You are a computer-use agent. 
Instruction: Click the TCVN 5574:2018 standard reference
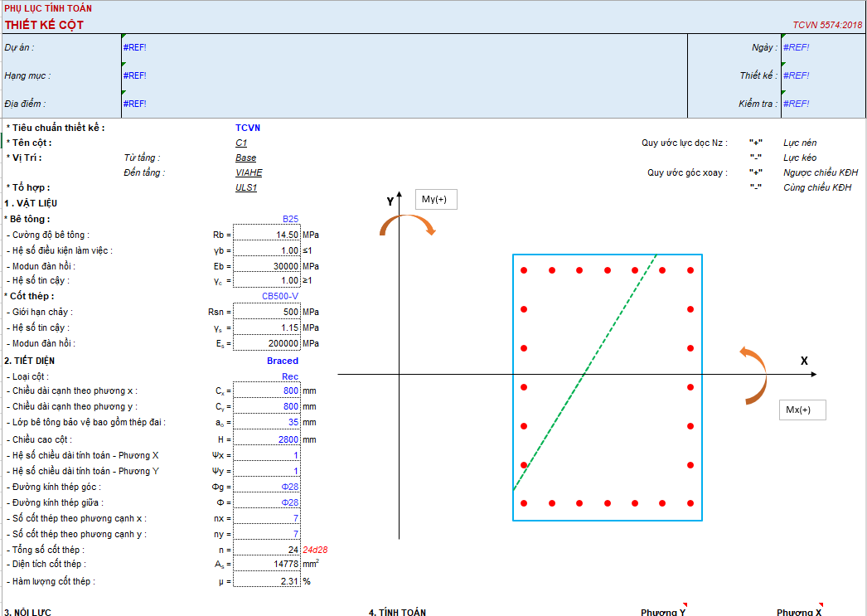coord(827,25)
